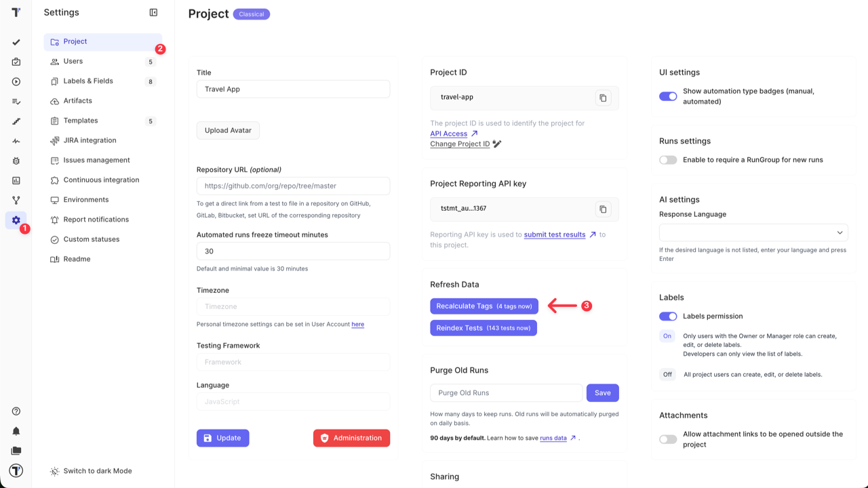868x488 pixels.
Task: Open the runs play icon in sidebar
Action: (x=16, y=81)
